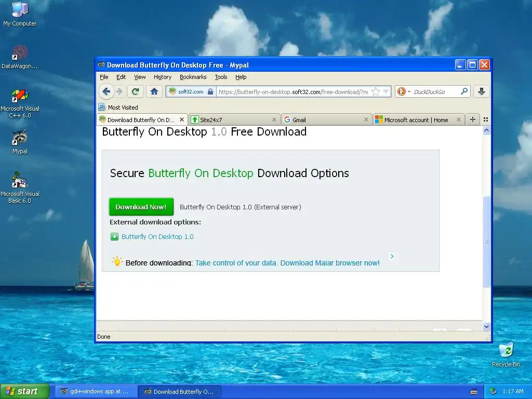
Task: Open the Butterfly On Desktop 1.0 external link
Action: [x=157, y=237]
